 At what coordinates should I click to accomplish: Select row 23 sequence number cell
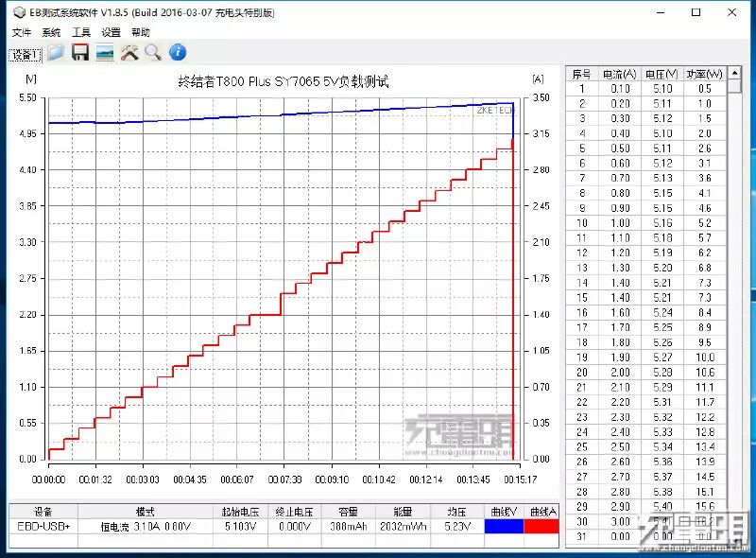click(582, 417)
